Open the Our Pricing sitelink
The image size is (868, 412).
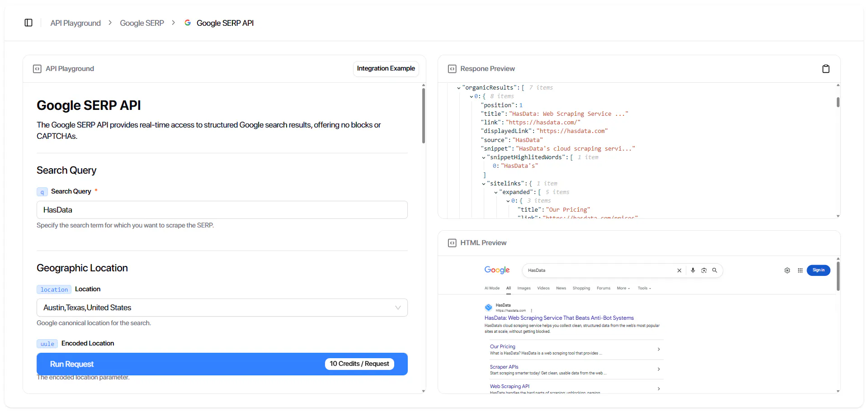[503, 346]
